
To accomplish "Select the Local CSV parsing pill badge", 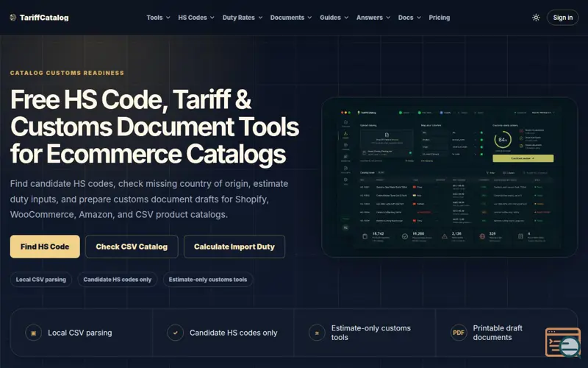I will coord(41,280).
